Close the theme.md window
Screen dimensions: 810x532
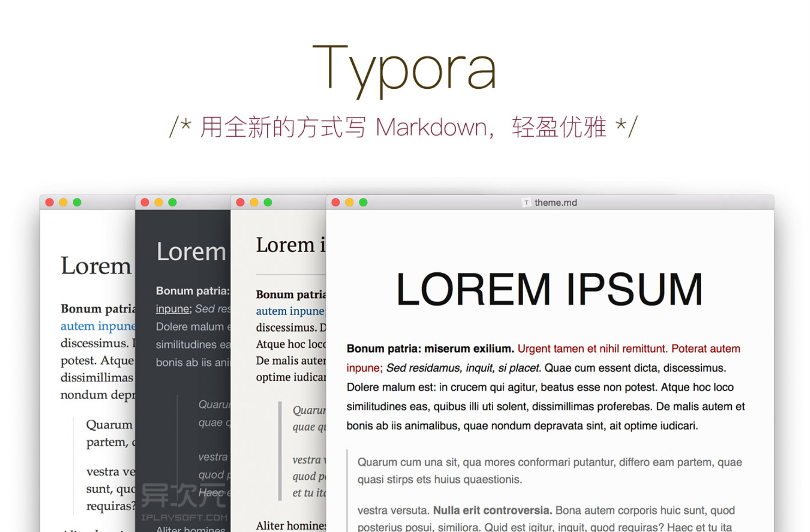click(x=336, y=202)
